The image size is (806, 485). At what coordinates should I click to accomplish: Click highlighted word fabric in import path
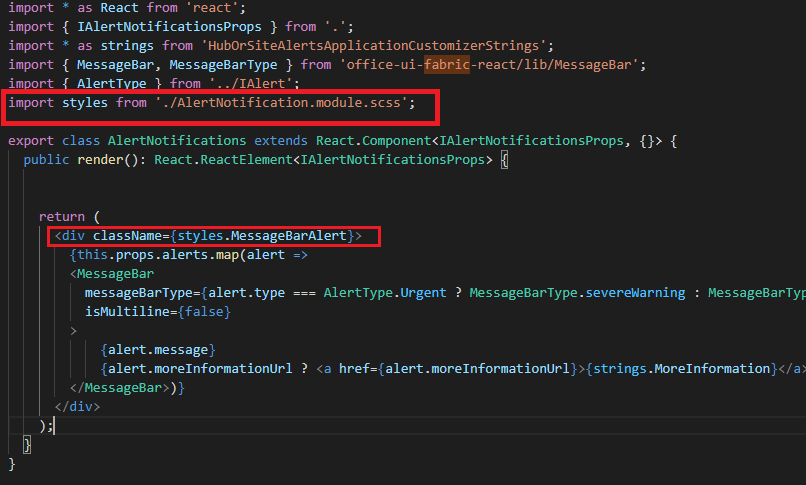click(x=447, y=65)
